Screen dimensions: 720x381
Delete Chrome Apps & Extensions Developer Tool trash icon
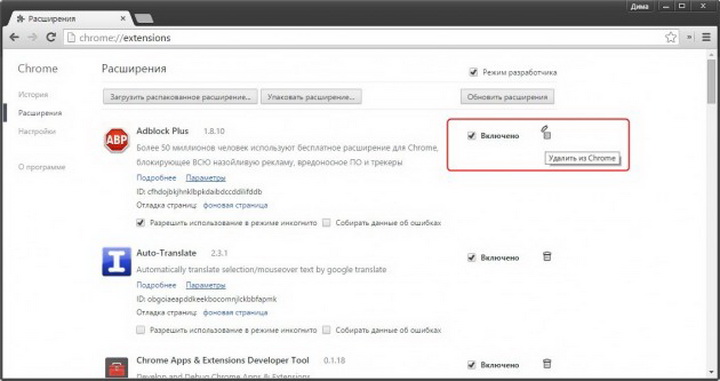point(547,364)
